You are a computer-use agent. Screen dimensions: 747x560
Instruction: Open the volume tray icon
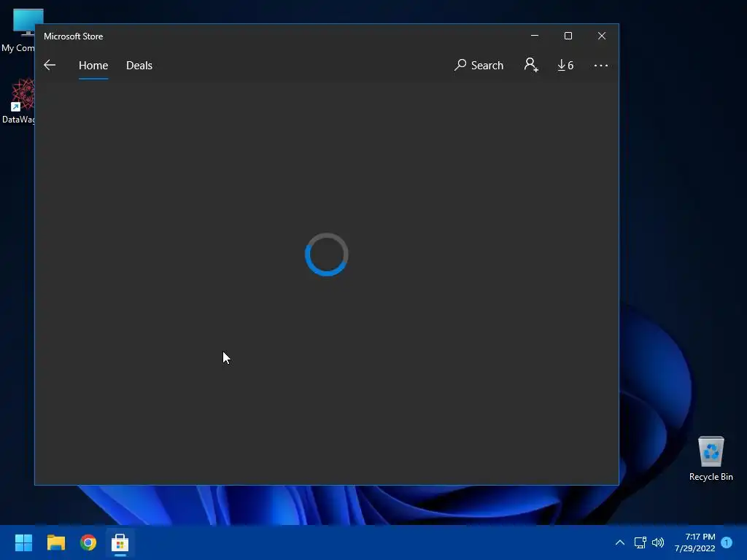(x=658, y=542)
